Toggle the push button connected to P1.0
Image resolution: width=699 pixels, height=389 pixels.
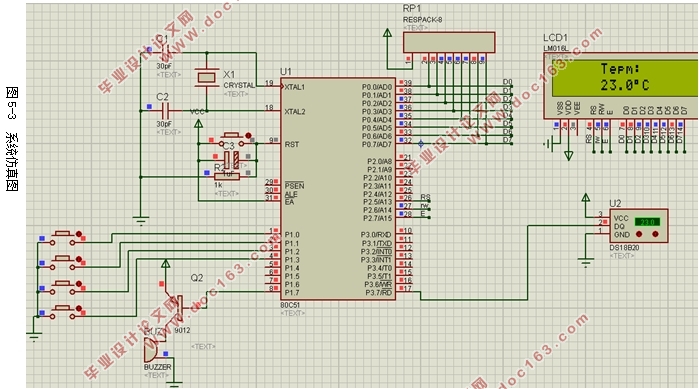point(66,237)
